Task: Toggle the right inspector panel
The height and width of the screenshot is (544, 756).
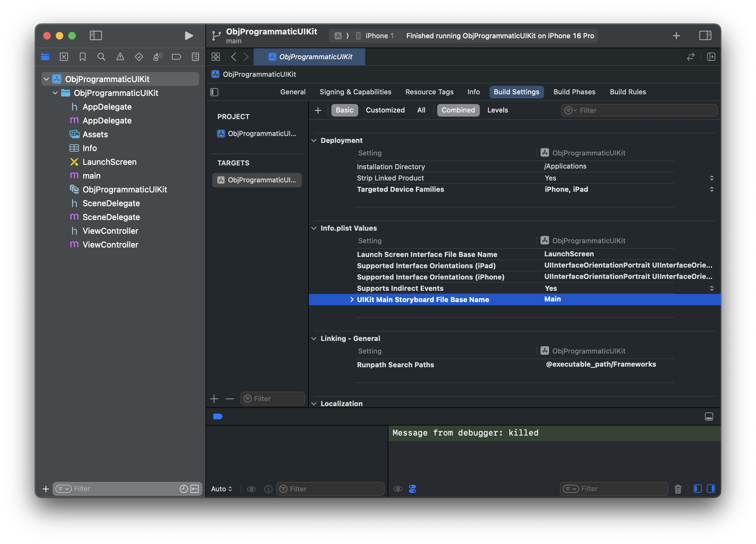Action: [x=705, y=36]
